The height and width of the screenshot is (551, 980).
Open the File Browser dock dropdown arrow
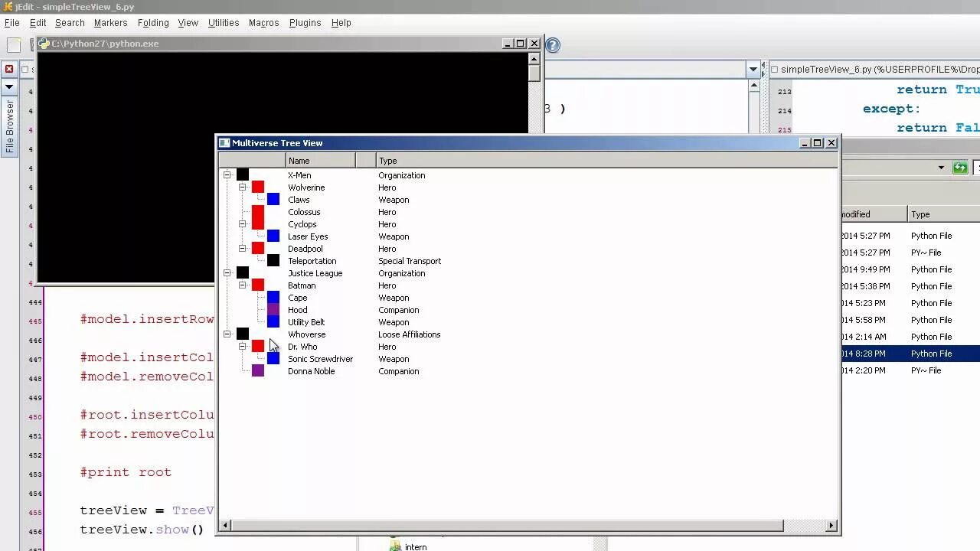tap(9, 86)
